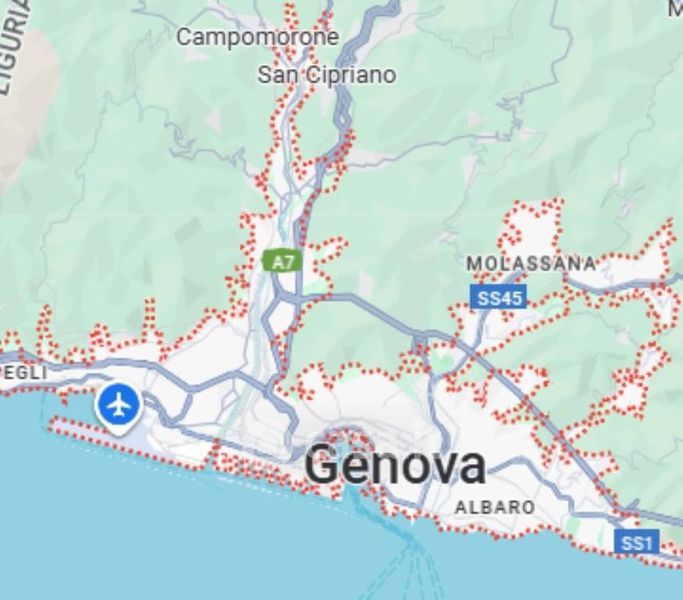Select the San Cipriano place label
Image resolution: width=683 pixels, height=600 pixels.
[327, 75]
